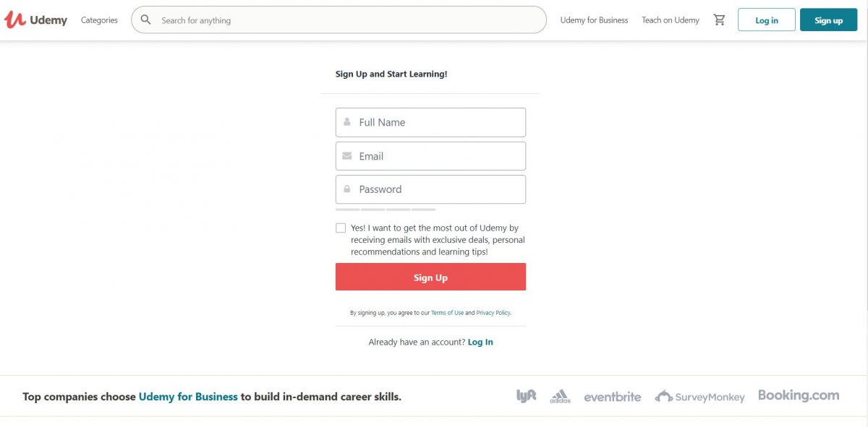This screenshot has width=868, height=427.
Task: Open the Categories menu
Action: [98, 20]
